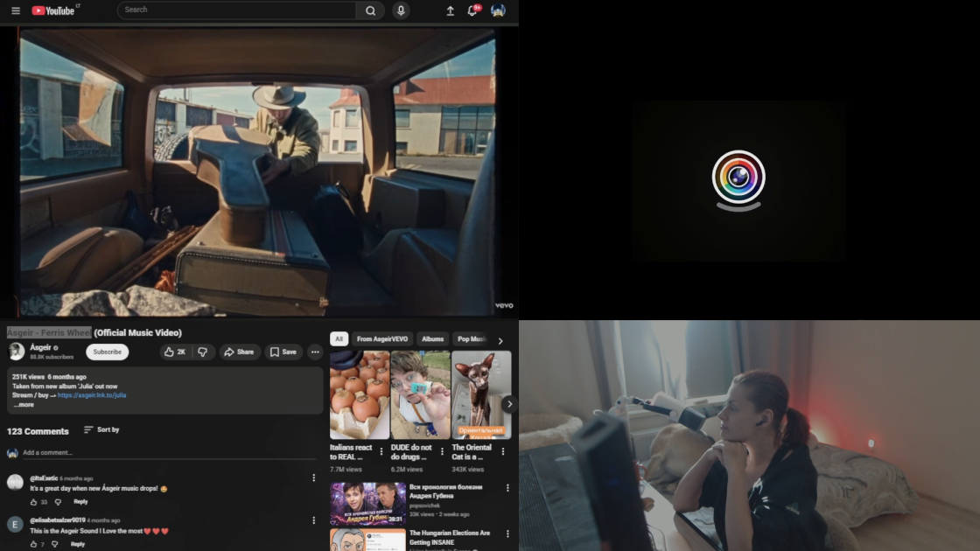Open options for @ItsExetic comment

click(x=314, y=478)
